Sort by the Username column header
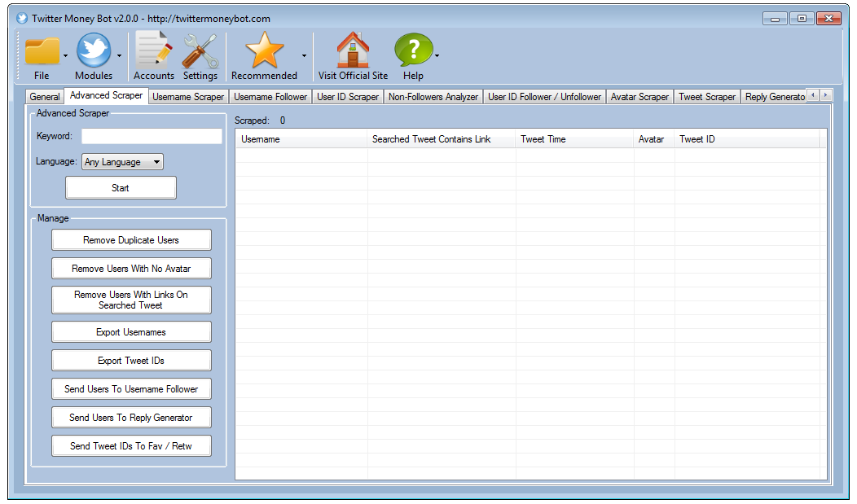Screen dimensions: 857x504 (301, 139)
